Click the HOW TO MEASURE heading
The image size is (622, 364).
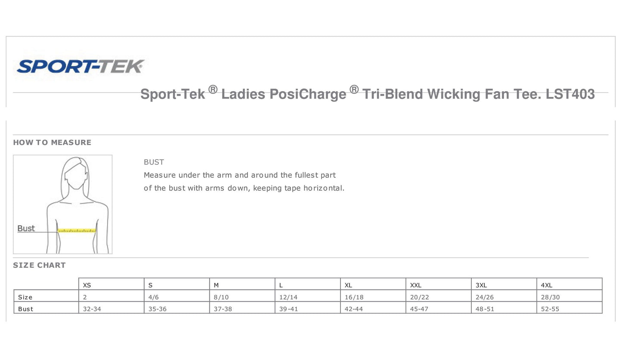coord(52,142)
